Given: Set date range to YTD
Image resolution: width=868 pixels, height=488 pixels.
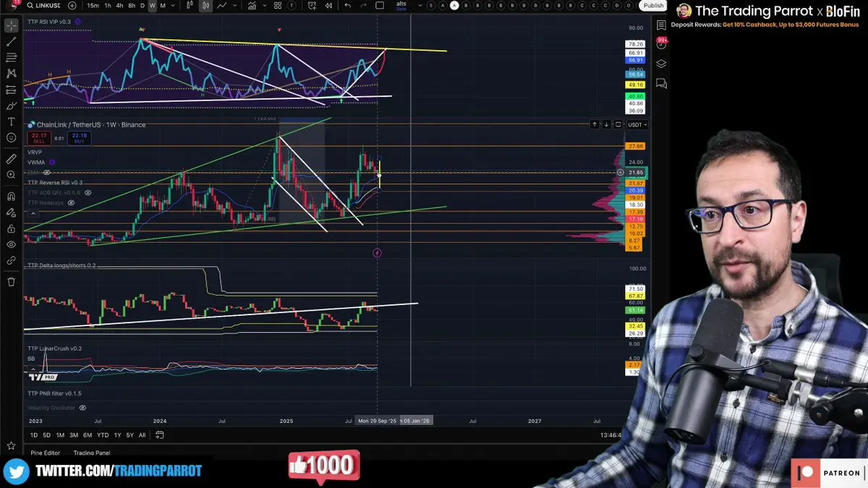Looking at the screenshot, I should click(103, 435).
